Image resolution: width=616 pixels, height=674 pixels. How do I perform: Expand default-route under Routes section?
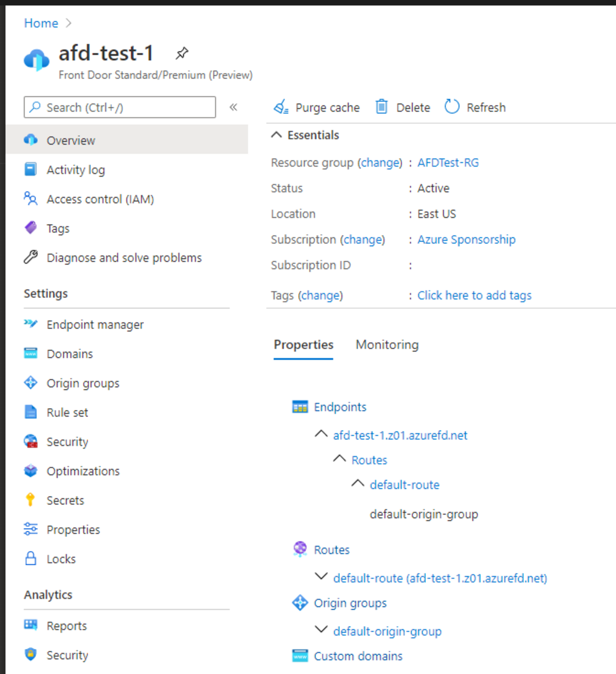tap(321, 577)
